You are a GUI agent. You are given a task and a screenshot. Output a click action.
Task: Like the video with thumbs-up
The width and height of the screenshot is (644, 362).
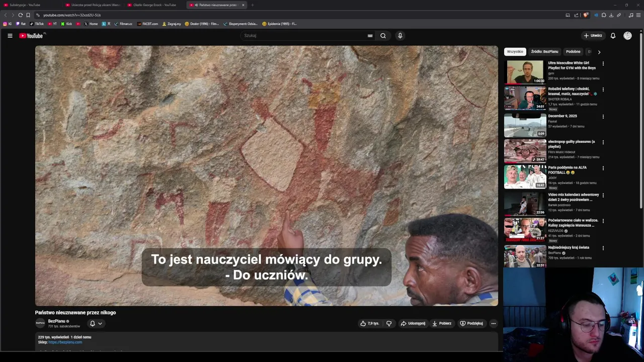point(369,323)
